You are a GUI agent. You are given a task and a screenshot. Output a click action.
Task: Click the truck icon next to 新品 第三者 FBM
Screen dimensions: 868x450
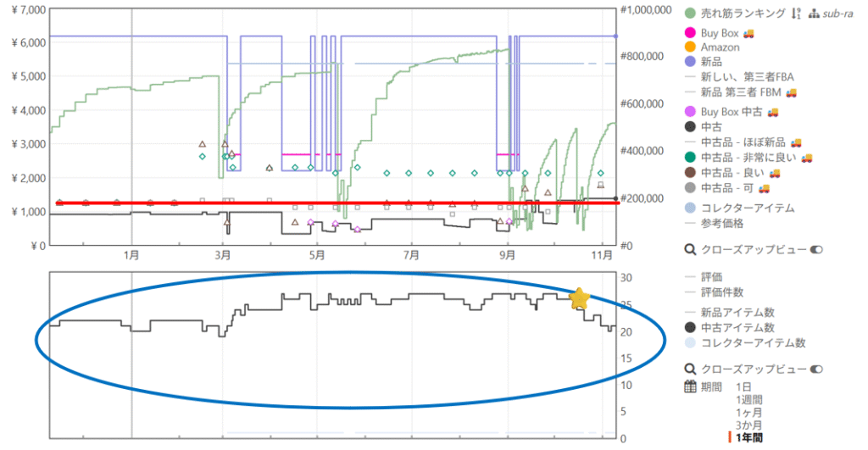coord(789,92)
